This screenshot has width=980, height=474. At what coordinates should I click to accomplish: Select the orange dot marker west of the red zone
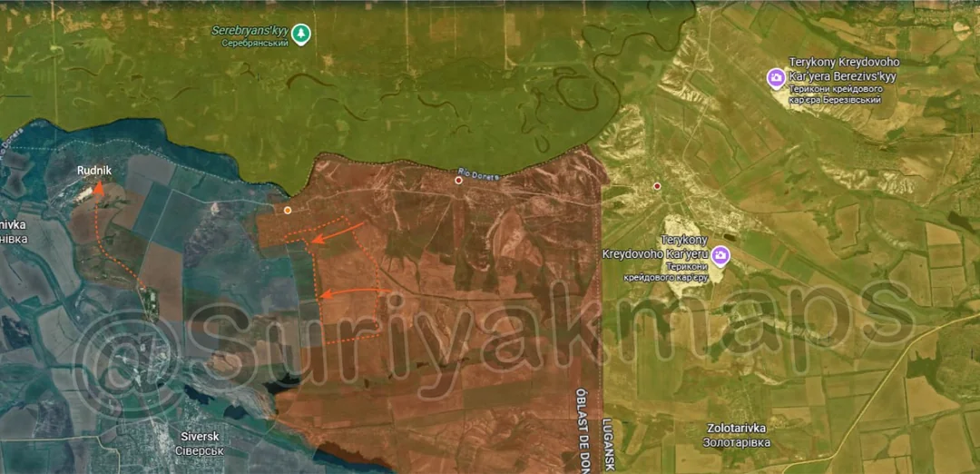[288, 211]
